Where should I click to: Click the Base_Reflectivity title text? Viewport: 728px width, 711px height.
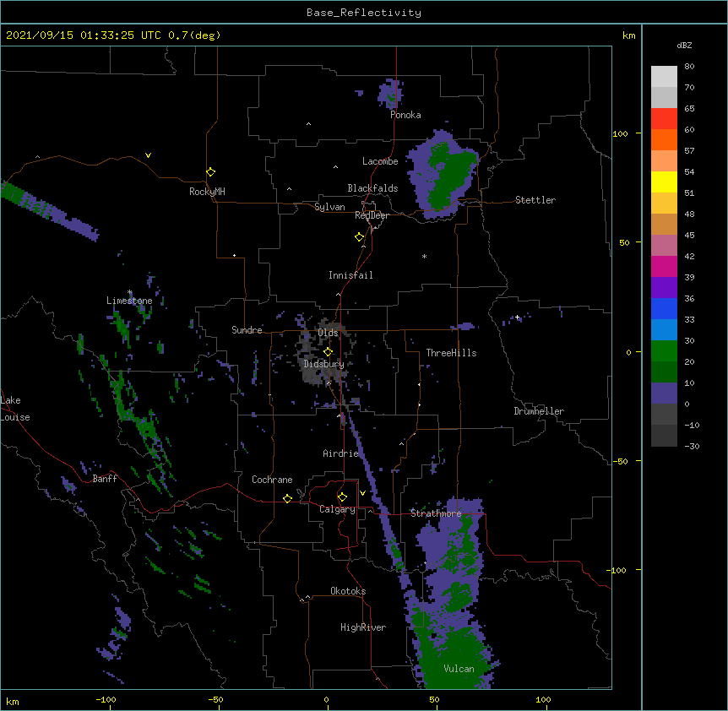(364, 13)
